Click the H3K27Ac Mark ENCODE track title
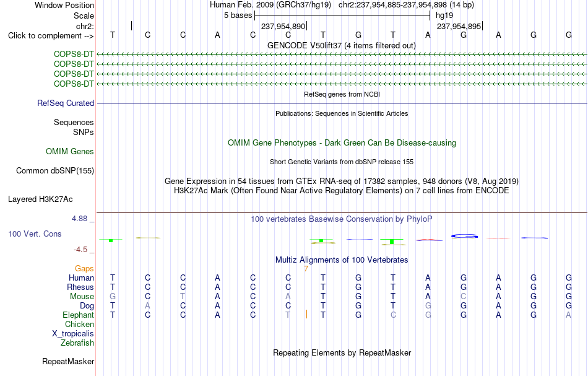Screen dimensions: 588x376 (x=342, y=191)
